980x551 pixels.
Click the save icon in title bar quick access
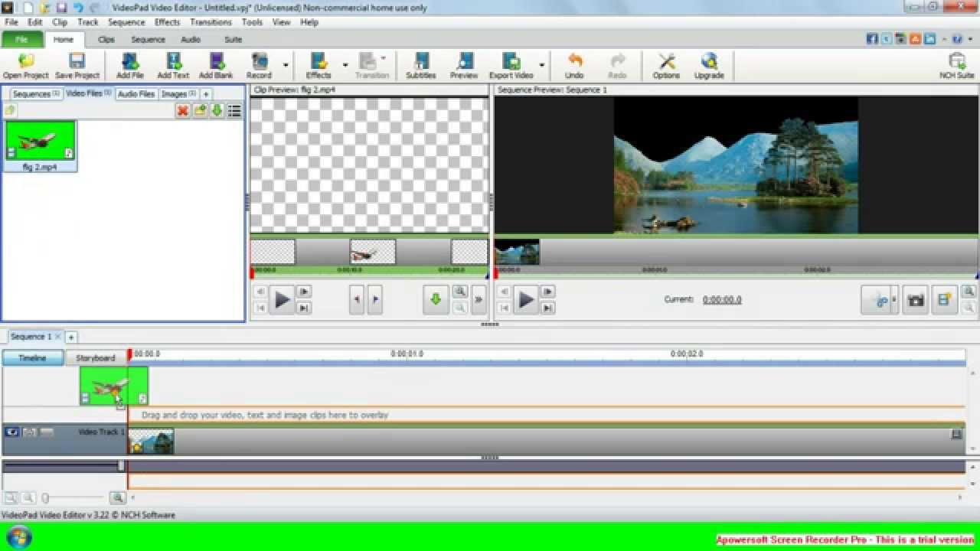click(x=61, y=7)
